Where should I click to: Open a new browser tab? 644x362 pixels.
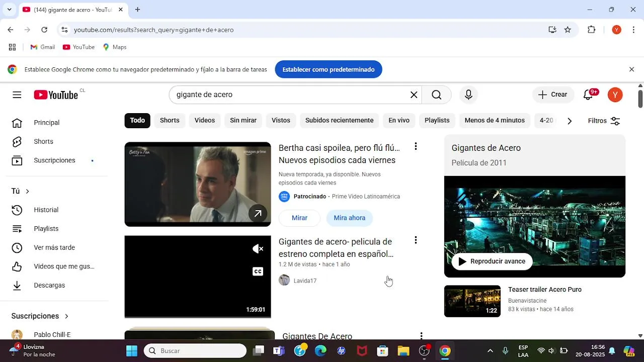pos(138,10)
